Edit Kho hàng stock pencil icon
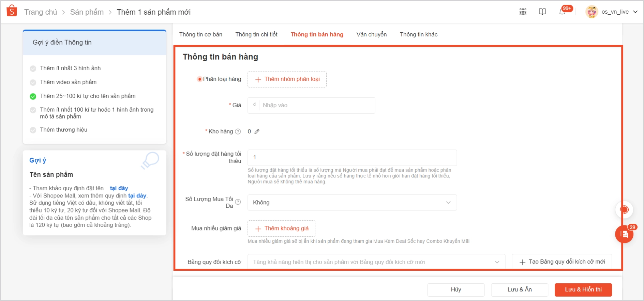This screenshot has height=301, width=644. pyautogui.click(x=257, y=131)
